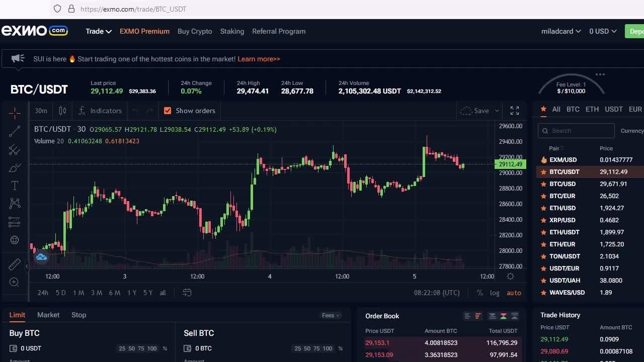
Task: Enter fullscreen chart mode
Action: click(514, 111)
